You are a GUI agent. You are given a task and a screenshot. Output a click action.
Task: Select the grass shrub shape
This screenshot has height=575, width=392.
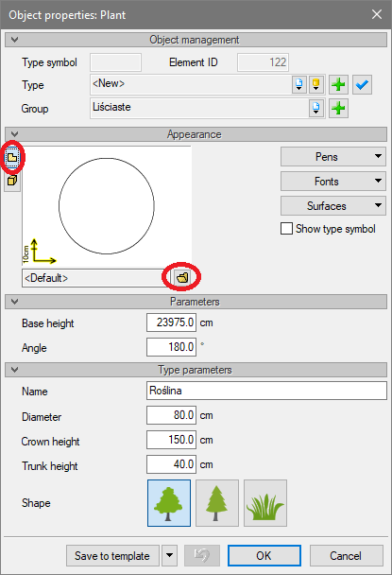[x=265, y=503]
